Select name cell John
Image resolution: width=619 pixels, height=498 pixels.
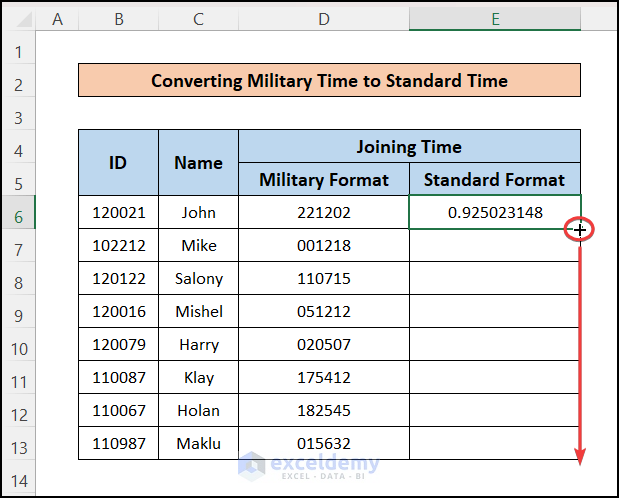(198, 212)
